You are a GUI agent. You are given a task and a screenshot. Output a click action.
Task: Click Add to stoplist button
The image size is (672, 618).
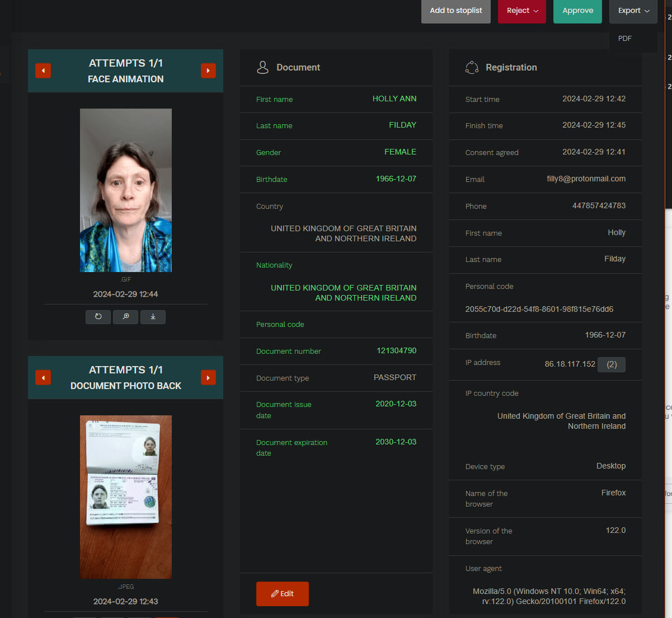click(456, 11)
